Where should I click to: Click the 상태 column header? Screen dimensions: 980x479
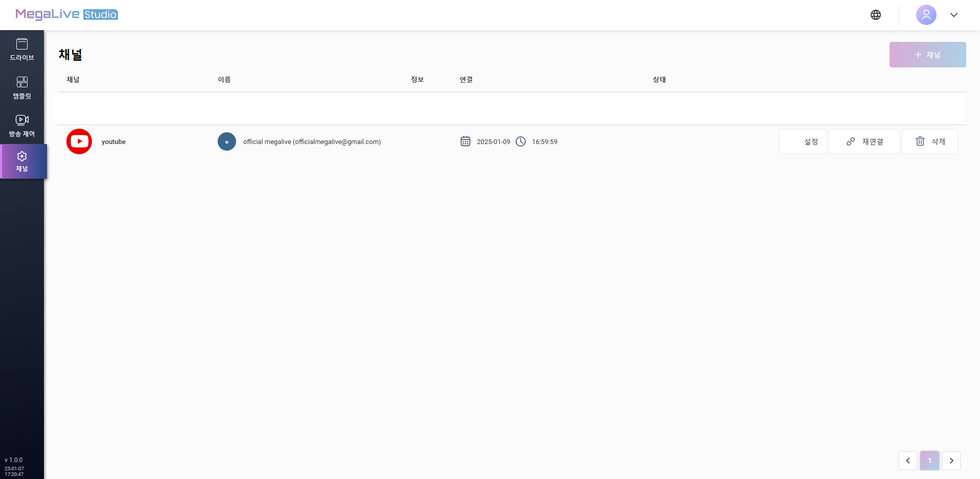(659, 80)
